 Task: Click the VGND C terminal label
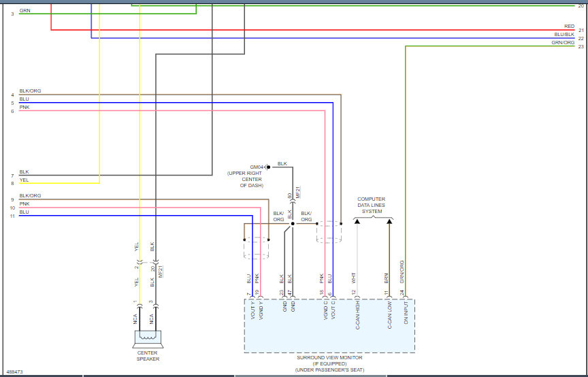pyautogui.click(x=325, y=311)
